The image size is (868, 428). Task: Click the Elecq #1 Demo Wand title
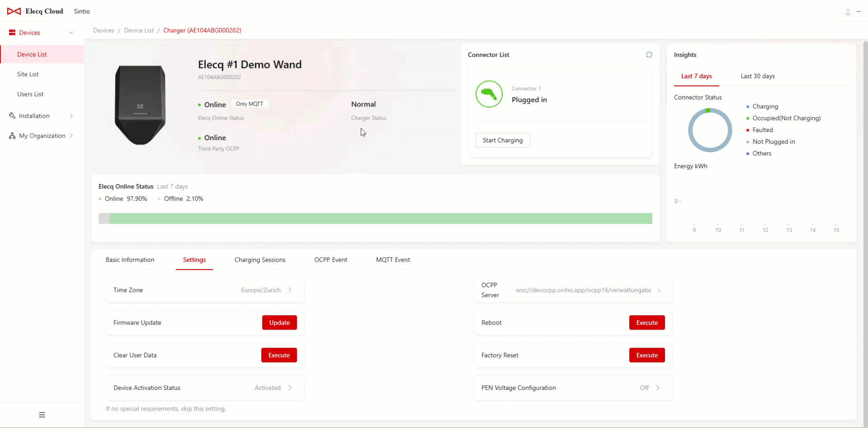(250, 64)
